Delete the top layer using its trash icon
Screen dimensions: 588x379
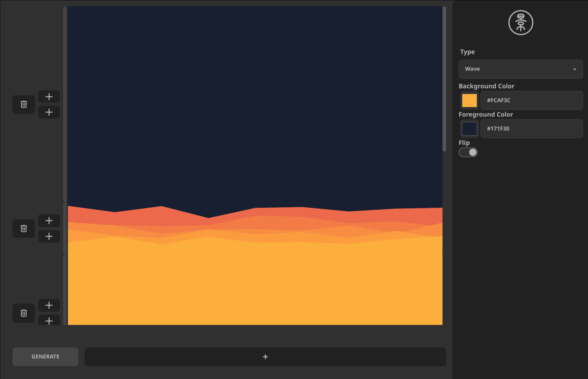pos(23,104)
